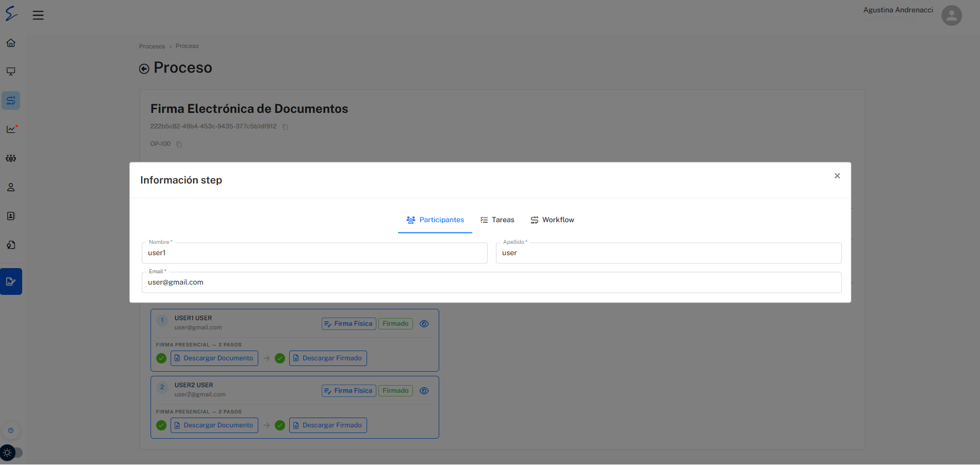Close the Información step dialog
Image resolution: width=980 pixels, height=465 pixels.
[837, 176]
